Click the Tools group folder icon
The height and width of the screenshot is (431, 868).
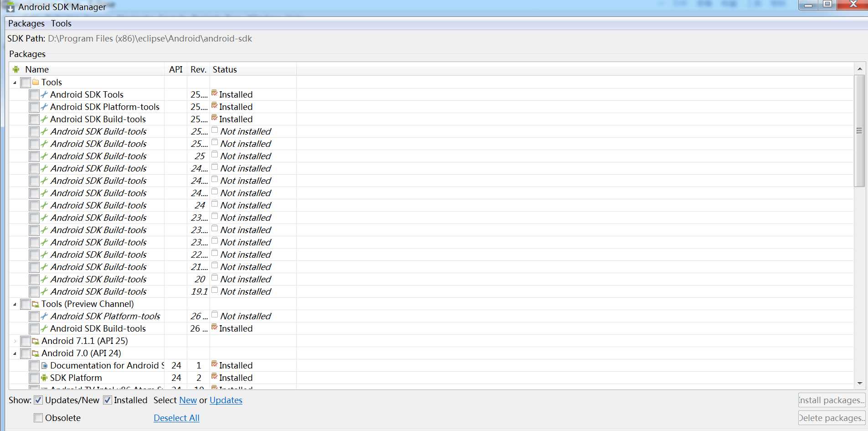pos(36,82)
